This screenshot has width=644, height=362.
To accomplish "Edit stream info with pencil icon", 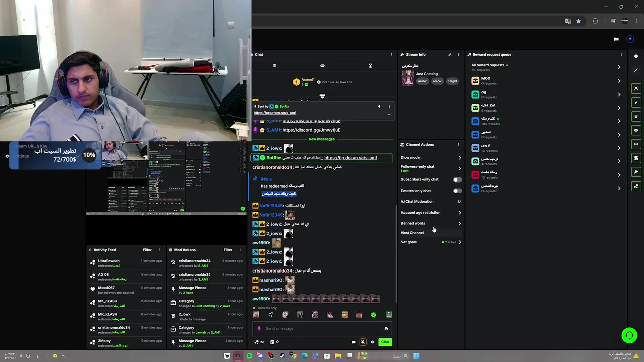I will tap(449, 55).
